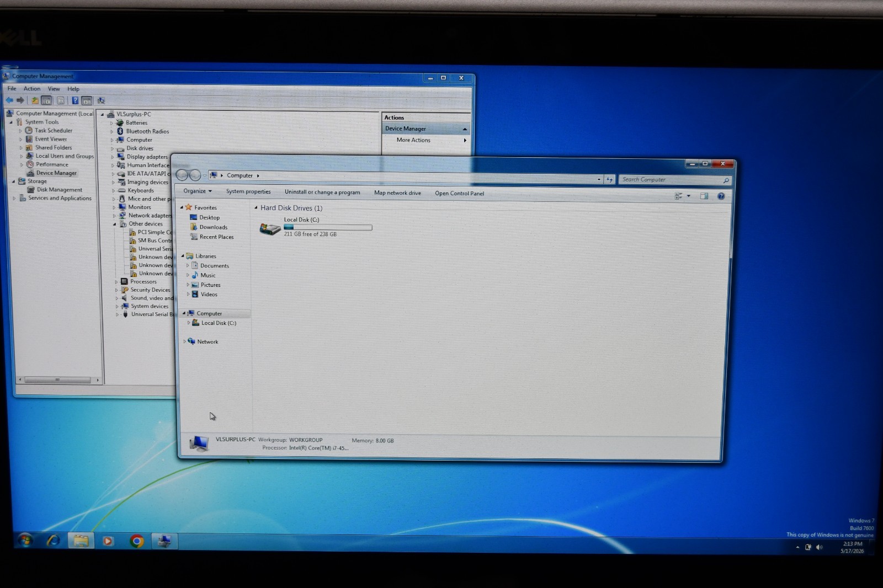The image size is (883, 588).
Task: Click Map network drive
Action: [397, 193]
